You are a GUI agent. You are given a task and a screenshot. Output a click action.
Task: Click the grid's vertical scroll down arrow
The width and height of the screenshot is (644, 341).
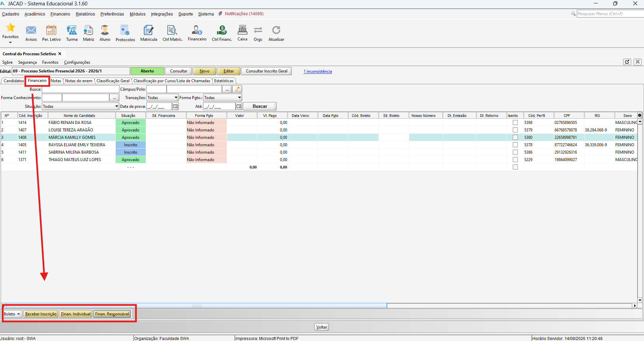coord(640,300)
